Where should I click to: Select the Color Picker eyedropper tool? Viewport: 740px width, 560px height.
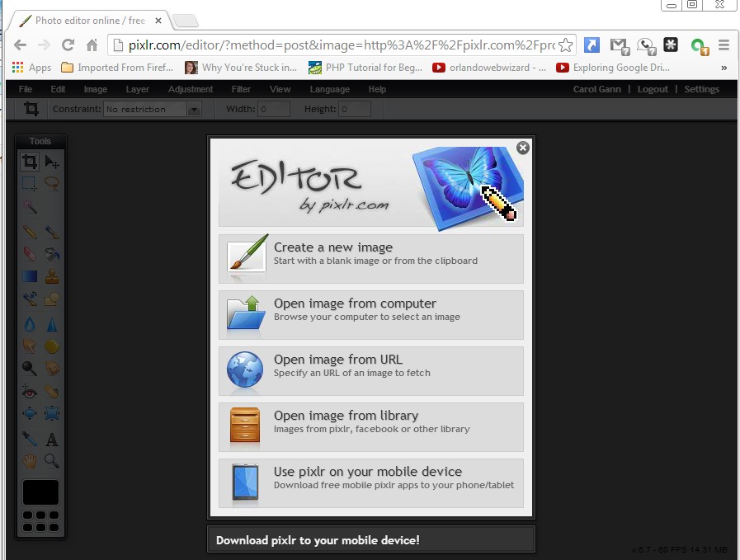pyautogui.click(x=29, y=439)
